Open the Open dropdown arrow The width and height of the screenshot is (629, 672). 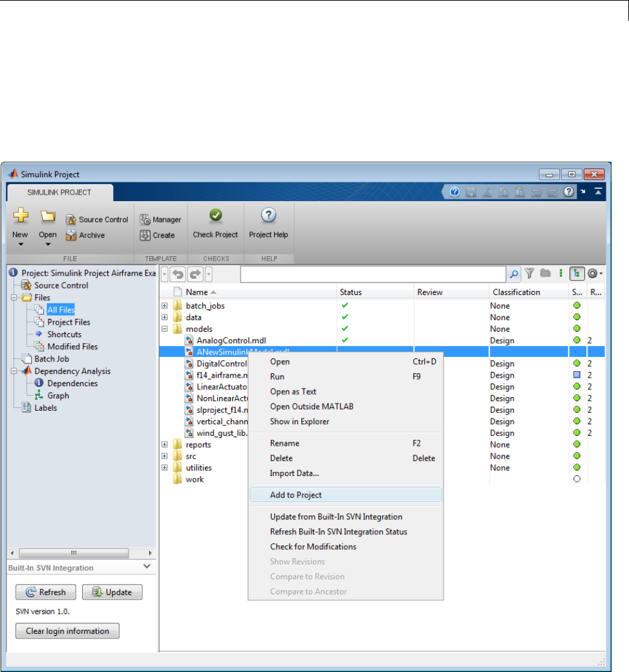pos(48,244)
